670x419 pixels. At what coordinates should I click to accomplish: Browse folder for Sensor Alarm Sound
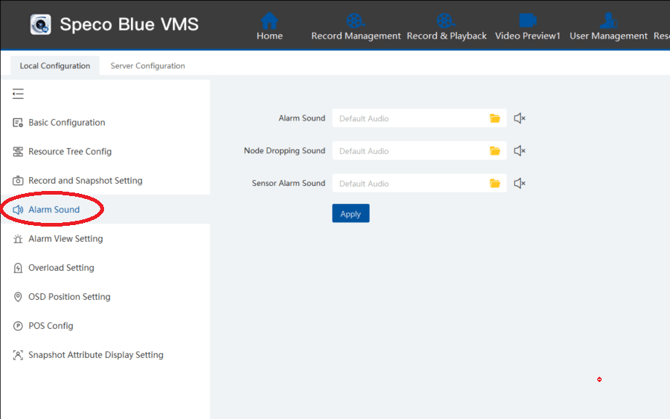(x=495, y=184)
